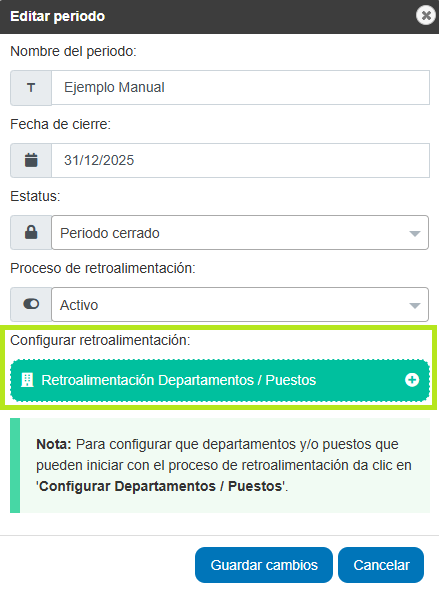Image resolution: width=439 pixels, height=590 pixels.
Task: Click the green Nota information box
Action: point(220,465)
